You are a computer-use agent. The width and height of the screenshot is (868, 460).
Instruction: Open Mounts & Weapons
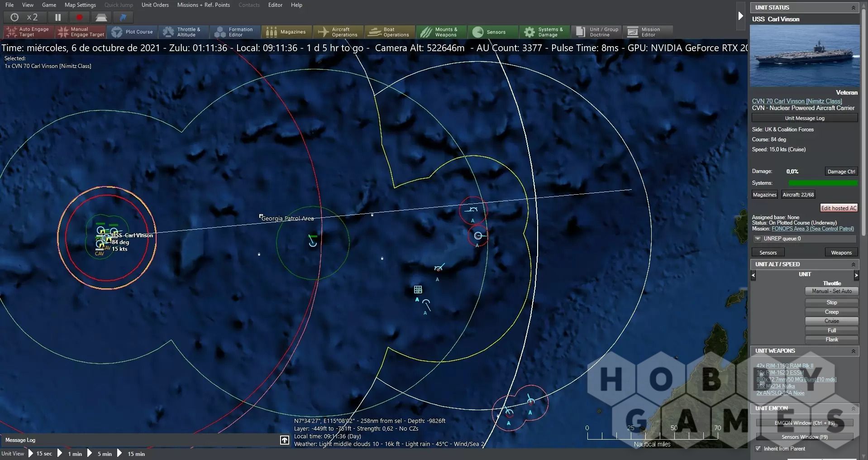[x=442, y=32]
